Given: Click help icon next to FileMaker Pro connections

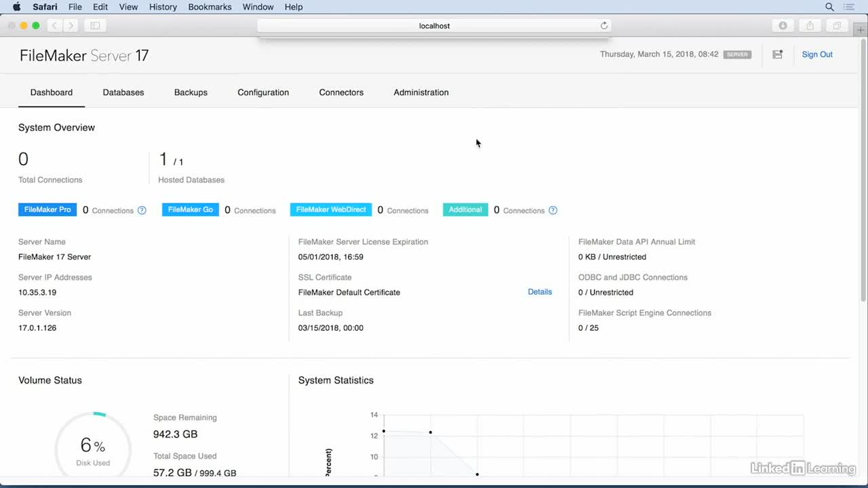Looking at the screenshot, I should (142, 210).
